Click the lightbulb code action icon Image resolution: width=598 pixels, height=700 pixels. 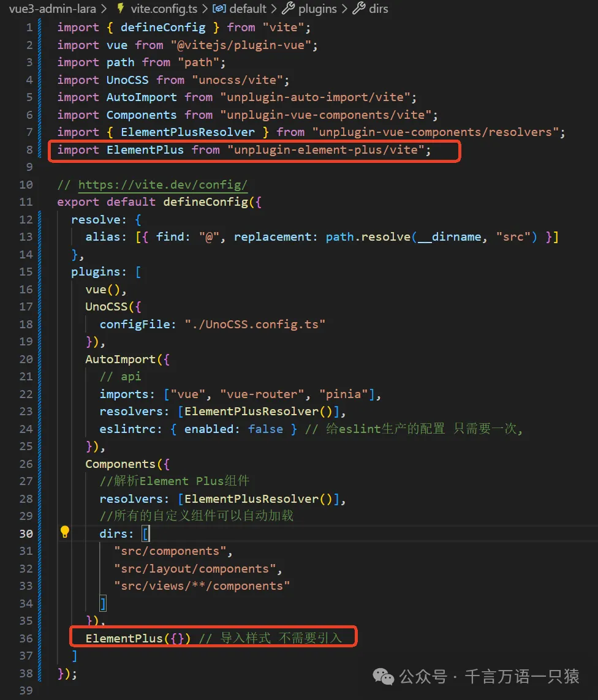pos(65,532)
